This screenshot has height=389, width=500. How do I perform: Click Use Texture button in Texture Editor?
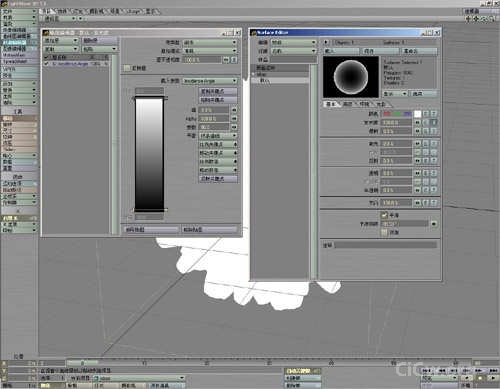151,230
